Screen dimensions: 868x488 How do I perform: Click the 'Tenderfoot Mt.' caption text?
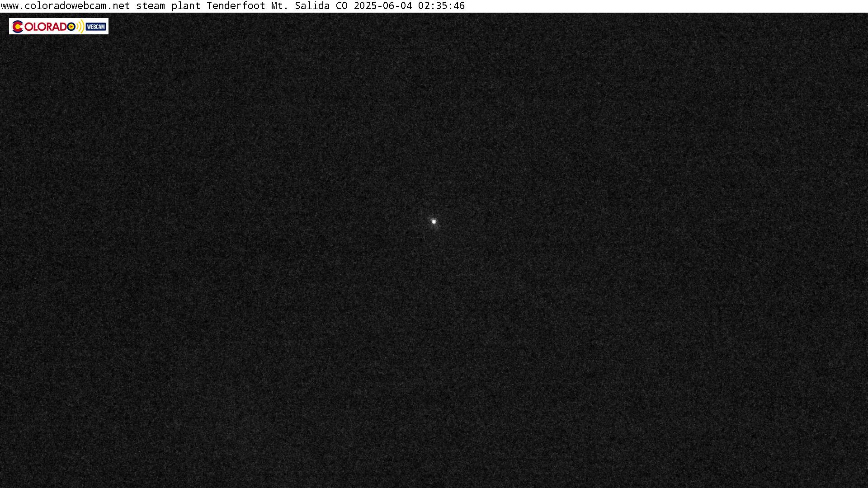[x=248, y=6]
